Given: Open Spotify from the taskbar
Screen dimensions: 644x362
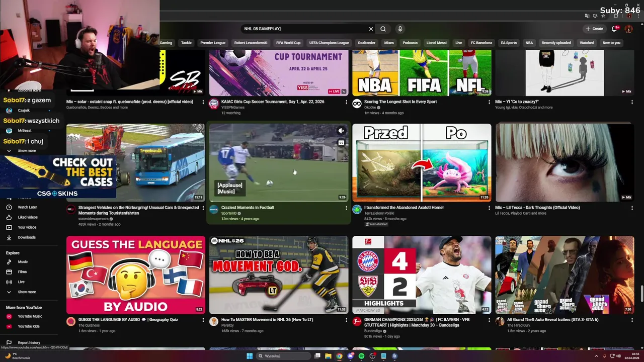Looking at the screenshot, I should (361, 356).
